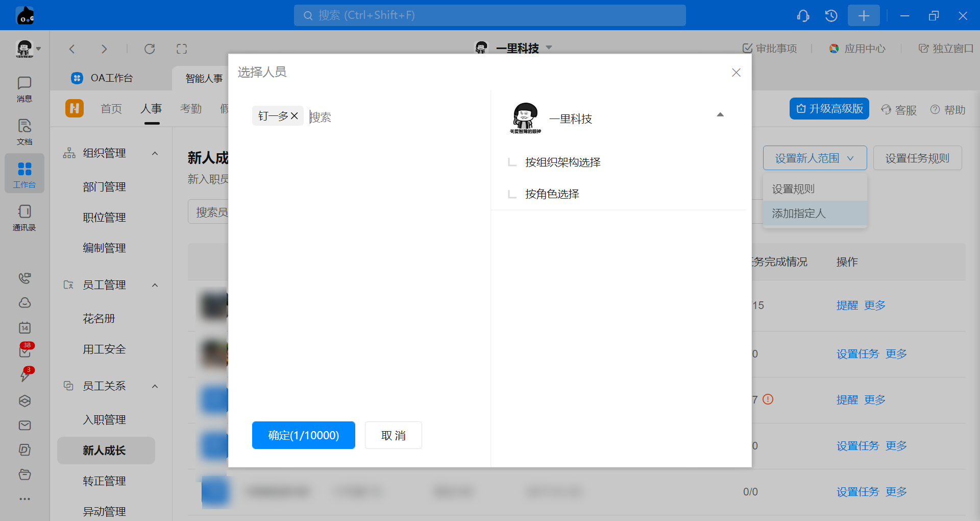Click the refresh icon in navigation bar

pyautogui.click(x=150, y=49)
